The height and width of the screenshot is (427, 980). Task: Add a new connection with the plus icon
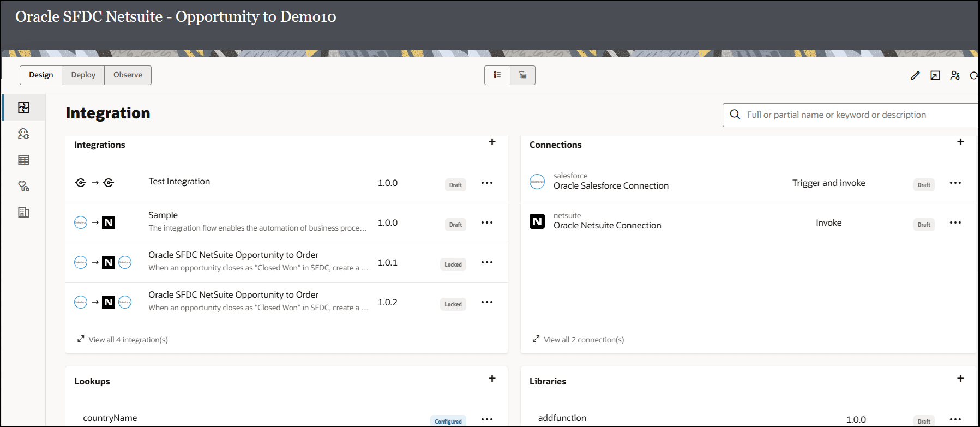click(x=960, y=142)
